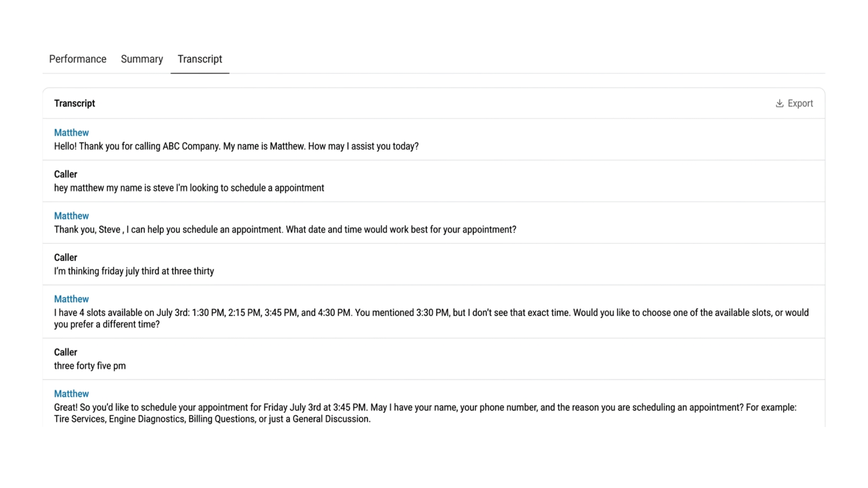Click the first Matthew speaker name
Screen dimensions: 868x488
pyautogui.click(x=71, y=133)
